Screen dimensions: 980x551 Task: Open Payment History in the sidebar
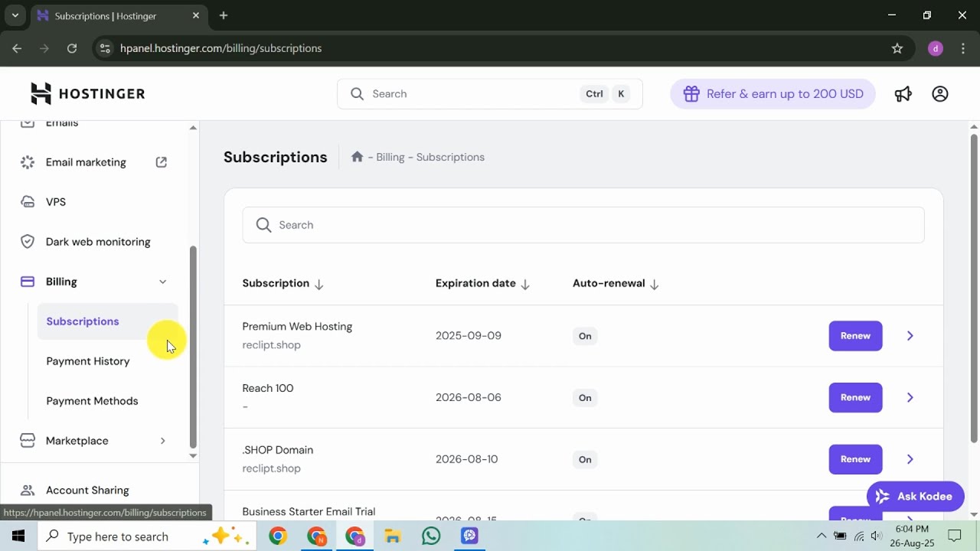88,361
